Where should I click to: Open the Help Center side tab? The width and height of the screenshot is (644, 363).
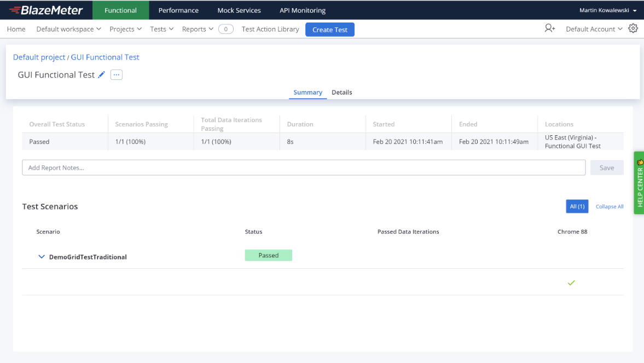coord(639,182)
